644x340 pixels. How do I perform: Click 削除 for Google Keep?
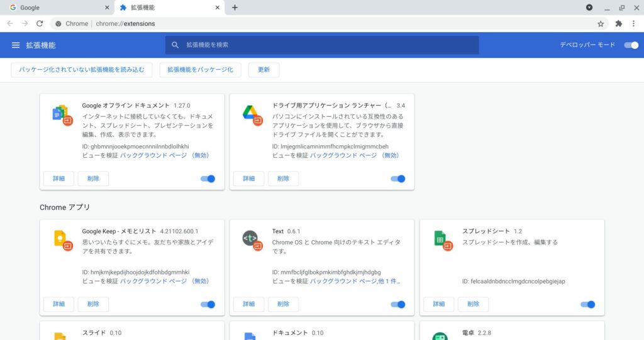point(93,304)
